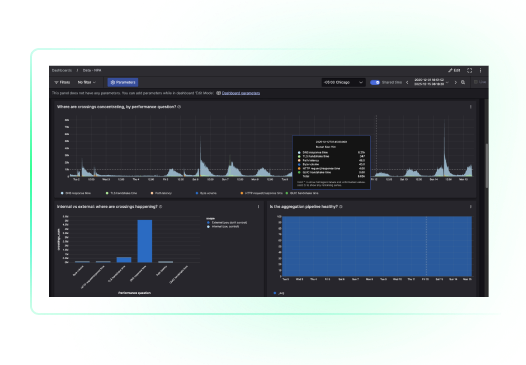Screen dimensions: 526x365
Task: Toggle DNS response time legend series
Action: (x=76, y=193)
